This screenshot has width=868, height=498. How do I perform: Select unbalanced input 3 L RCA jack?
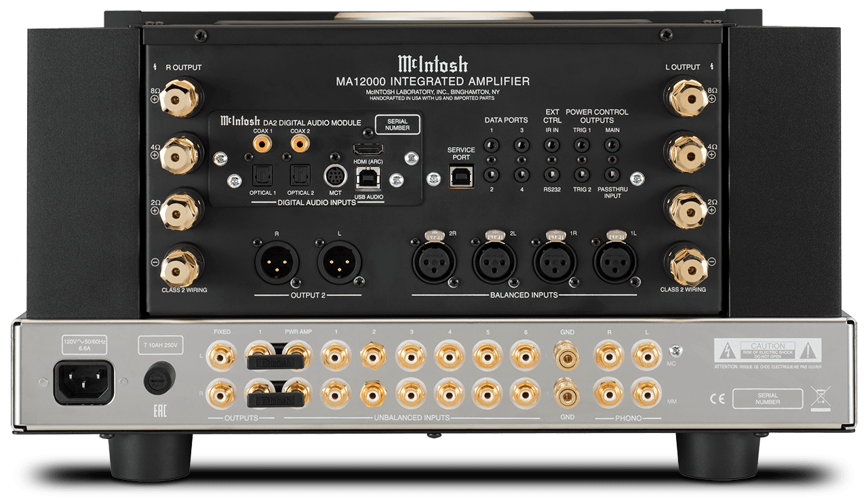coord(411,355)
